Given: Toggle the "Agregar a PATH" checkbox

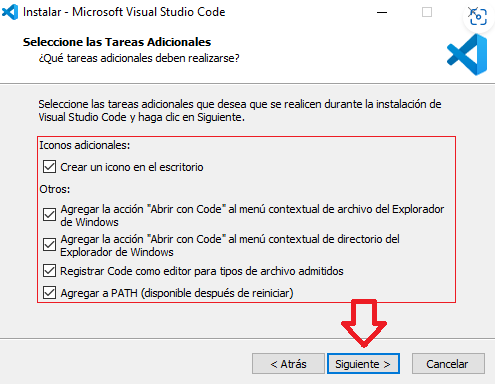Looking at the screenshot, I should (x=49, y=293).
